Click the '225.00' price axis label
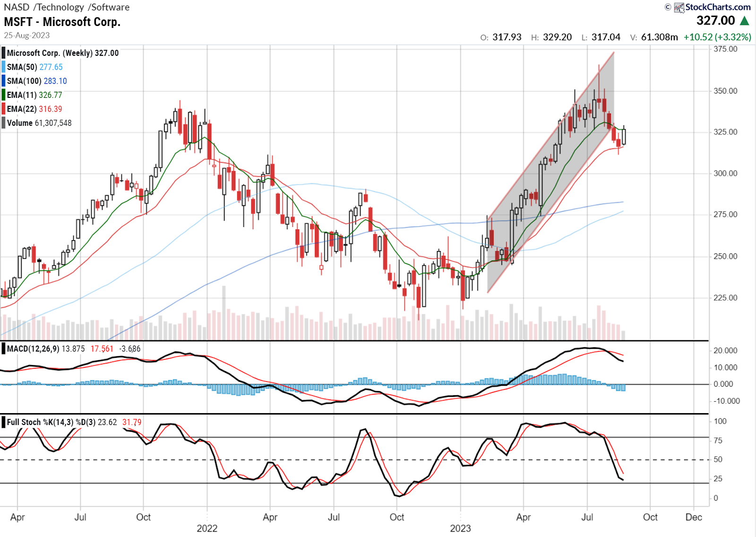The width and height of the screenshot is (756, 537). [x=725, y=298]
